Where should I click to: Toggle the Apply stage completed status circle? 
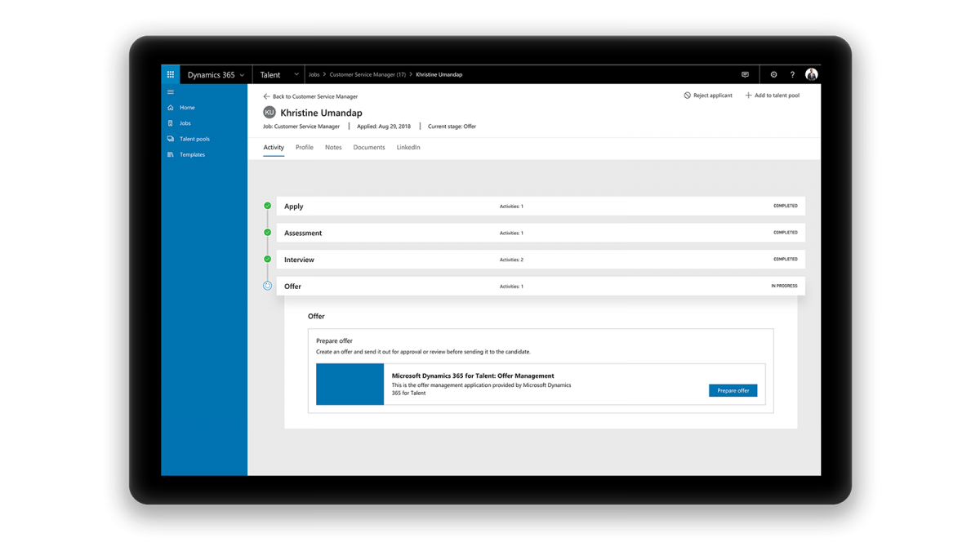coord(267,206)
